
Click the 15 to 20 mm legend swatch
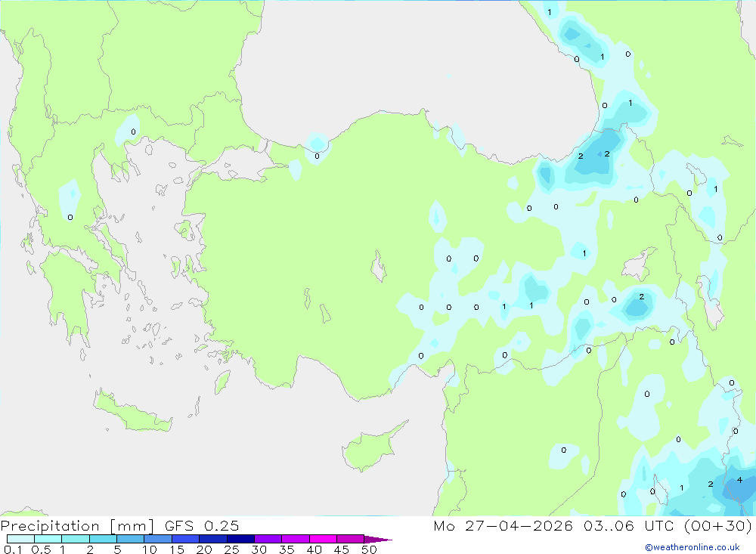(186, 539)
